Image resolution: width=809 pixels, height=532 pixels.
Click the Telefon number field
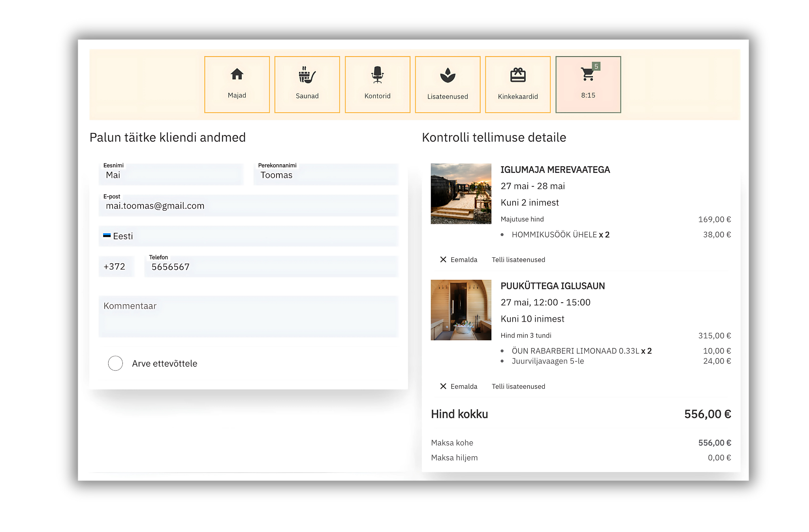pos(271,267)
